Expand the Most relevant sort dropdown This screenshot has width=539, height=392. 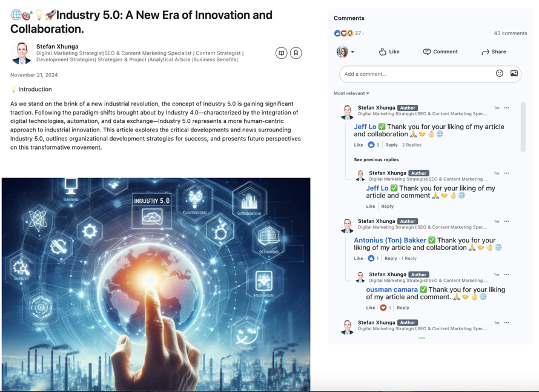[x=351, y=93]
